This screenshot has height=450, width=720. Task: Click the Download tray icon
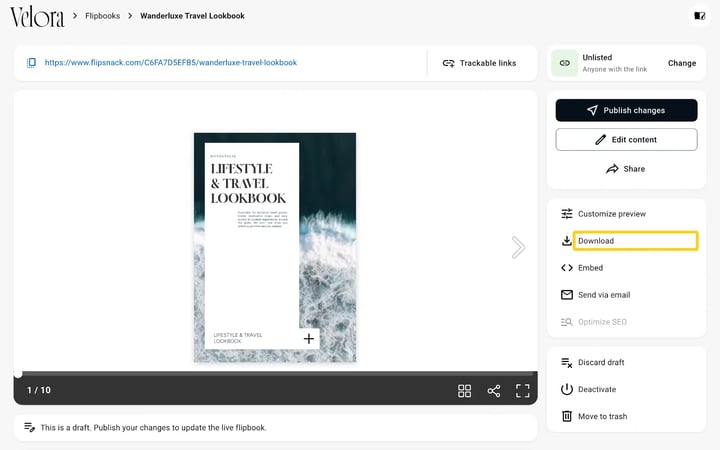(x=567, y=241)
